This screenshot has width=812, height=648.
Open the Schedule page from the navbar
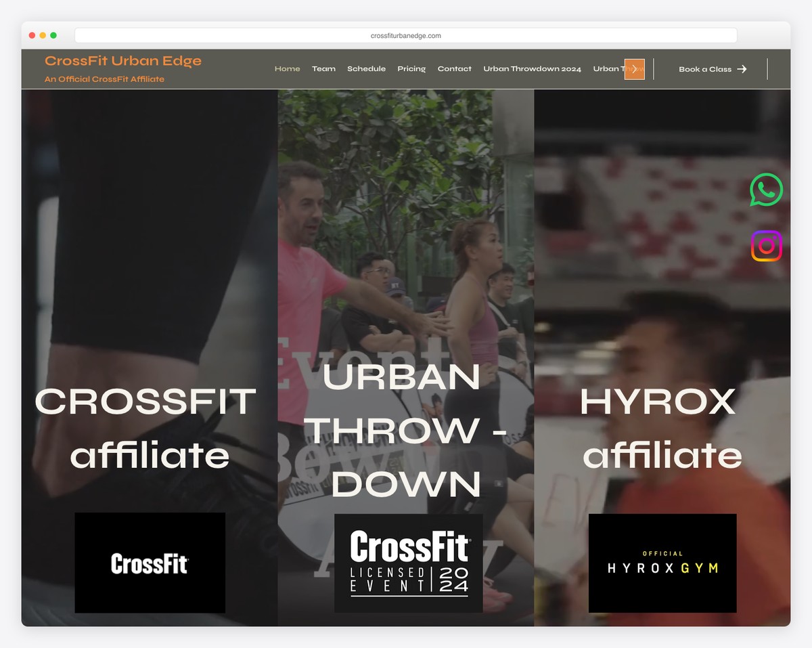tap(366, 68)
